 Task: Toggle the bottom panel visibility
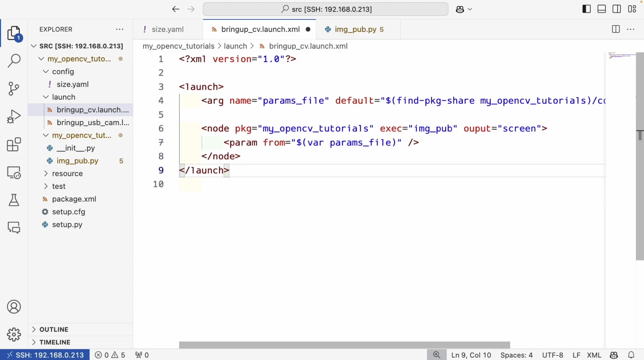point(602,9)
